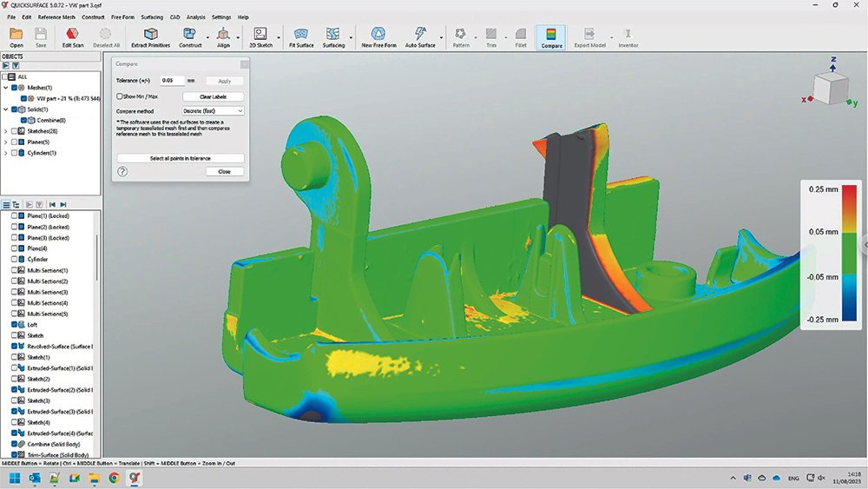Click the Trim toolbar icon
The width and height of the screenshot is (868, 489).
click(x=491, y=35)
